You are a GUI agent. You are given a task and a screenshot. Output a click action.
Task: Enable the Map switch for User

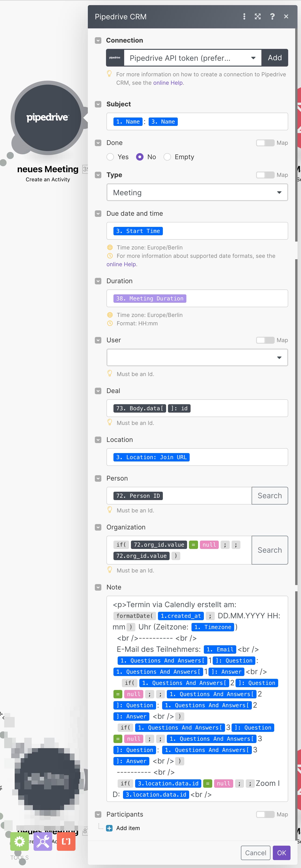pyautogui.click(x=265, y=340)
